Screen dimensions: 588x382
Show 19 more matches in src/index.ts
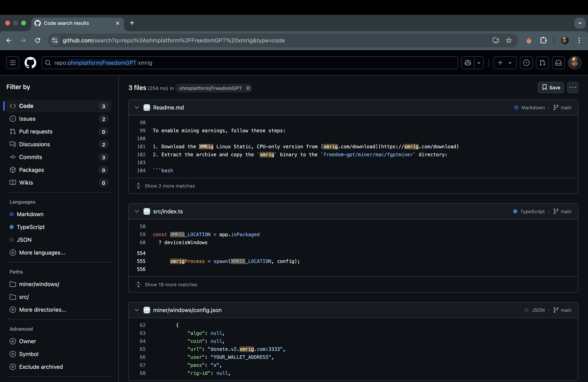[171, 284]
